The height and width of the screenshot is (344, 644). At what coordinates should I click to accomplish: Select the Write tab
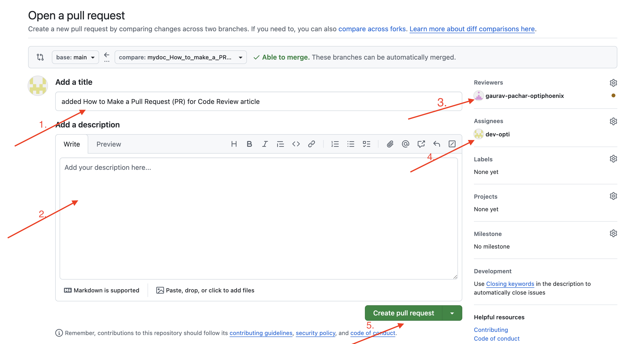point(72,144)
